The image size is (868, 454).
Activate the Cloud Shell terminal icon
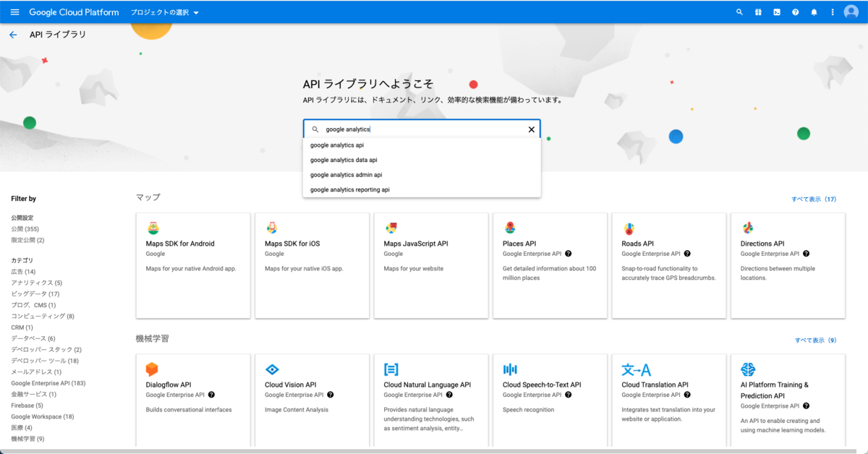point(777,12)
